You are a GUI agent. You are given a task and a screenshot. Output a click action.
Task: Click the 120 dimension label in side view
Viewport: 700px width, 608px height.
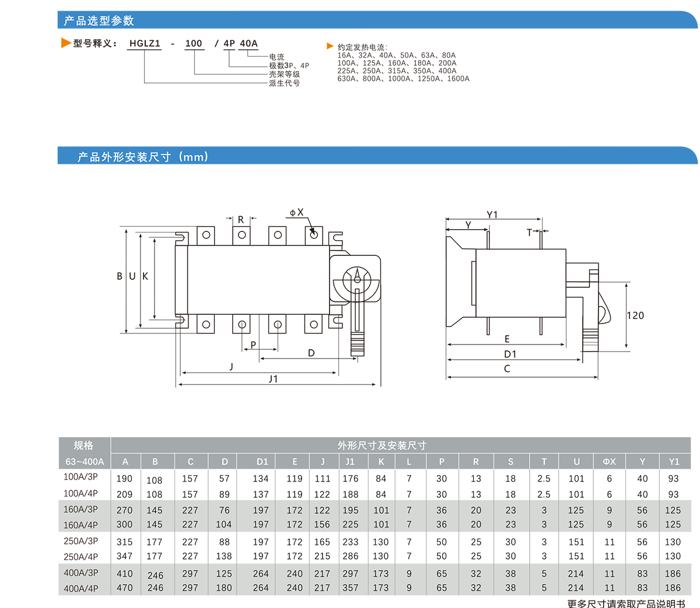click(x=635, y=315)
